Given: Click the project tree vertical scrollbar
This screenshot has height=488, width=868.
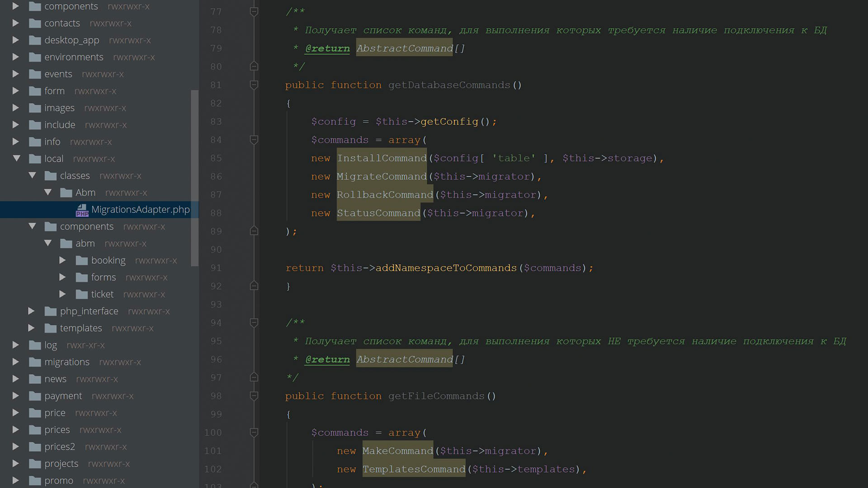Looking at the screenshot, I should pyautogui.click(x=195, y=178).
